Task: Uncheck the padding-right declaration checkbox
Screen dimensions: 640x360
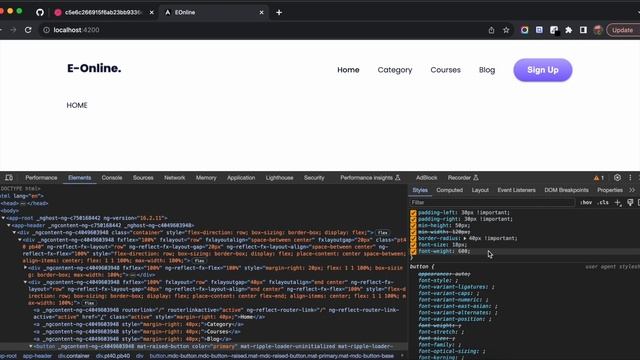Action: 413,219
